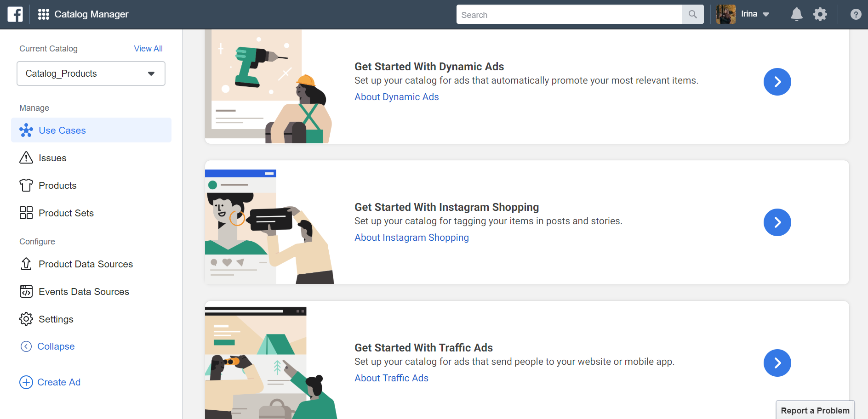868x419 pixels.
Task: Click the Collapse sidebar arrow icon
Action: click(26, 346)
